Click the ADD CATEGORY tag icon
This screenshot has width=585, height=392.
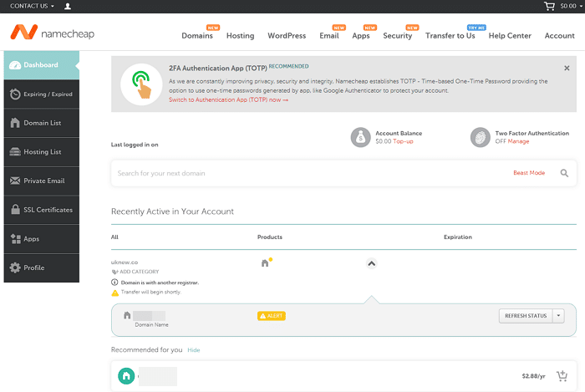[x=115, y=272]
